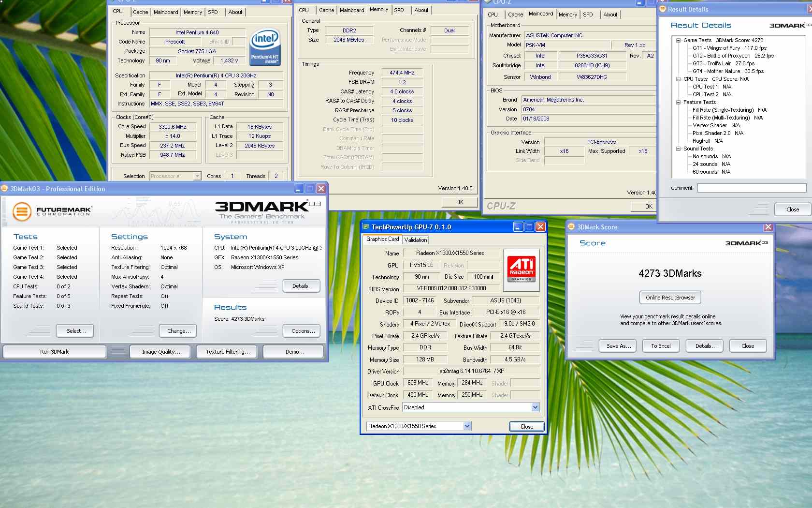Viewport: 812px width, 508px height.
Task: Open the ATI CrossFire dropdown
Action: point(535,407)
